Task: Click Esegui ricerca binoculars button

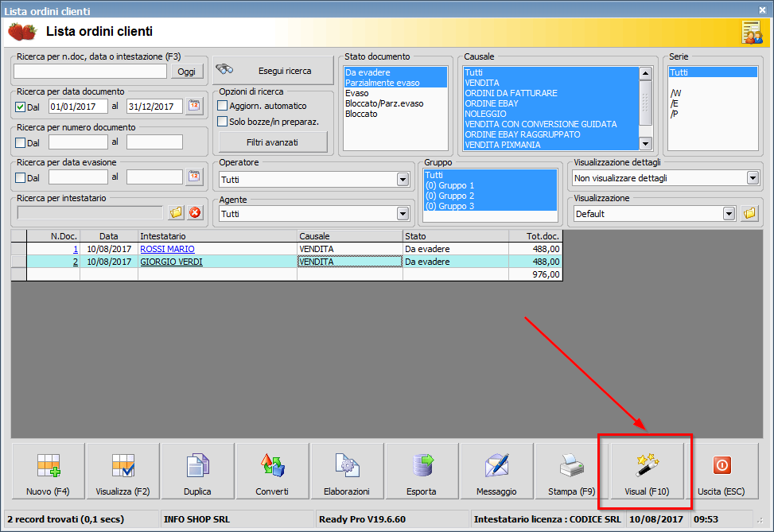Action: click(274, 71)
